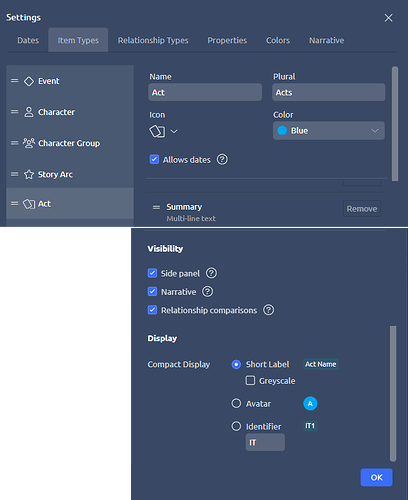The width and height of the screenshot is (408, 500).
Task: Click the Name field containing Act
Action: click(205, 92)
